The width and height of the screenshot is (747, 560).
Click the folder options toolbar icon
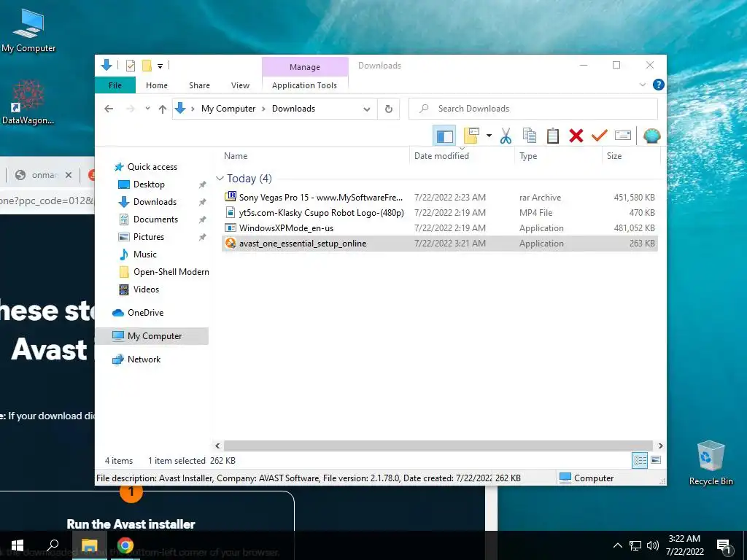tap(471, 136)
